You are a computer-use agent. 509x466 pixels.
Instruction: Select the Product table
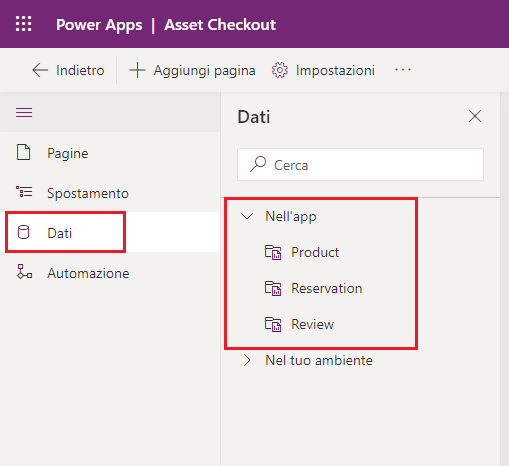(315, 252)
